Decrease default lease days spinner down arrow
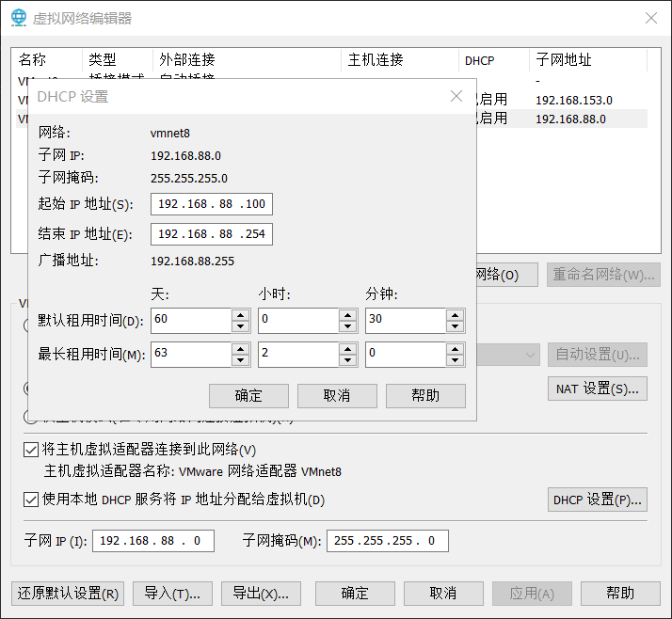672x619 pixels. click(x=240, y=326)
